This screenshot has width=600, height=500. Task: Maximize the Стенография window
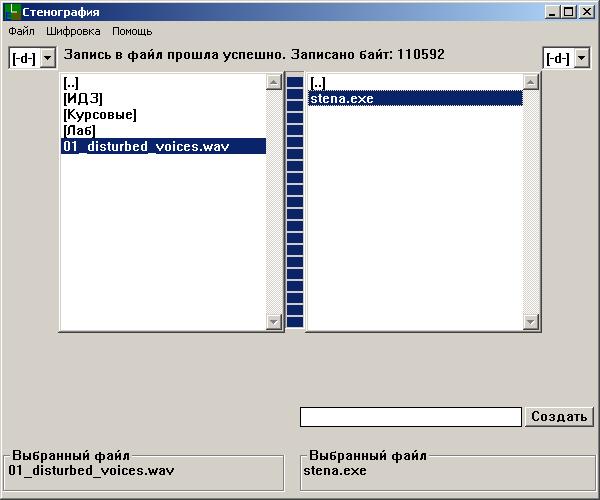pos(569,12)
